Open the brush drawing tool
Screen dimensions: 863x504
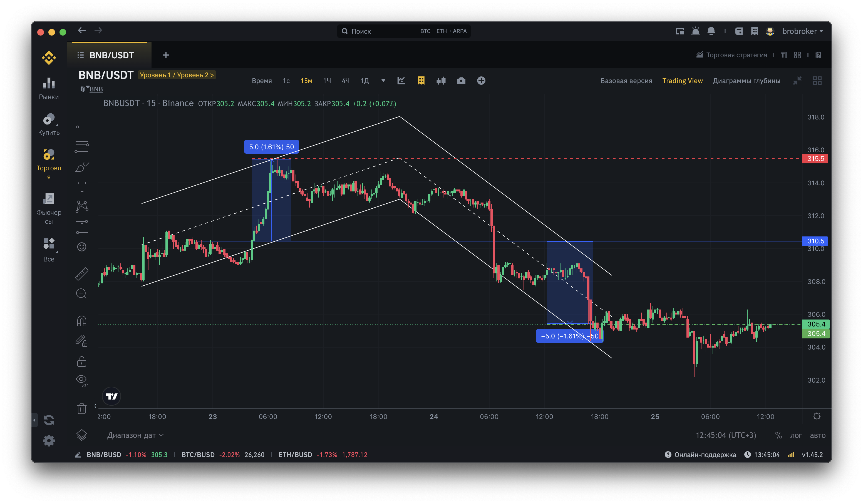(x=81, y=167)
